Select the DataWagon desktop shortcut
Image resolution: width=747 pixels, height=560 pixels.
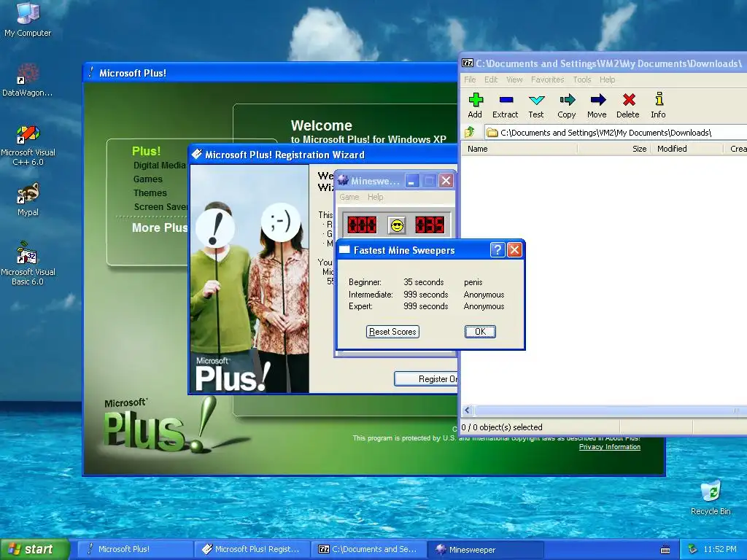click(x=28, y=79)
